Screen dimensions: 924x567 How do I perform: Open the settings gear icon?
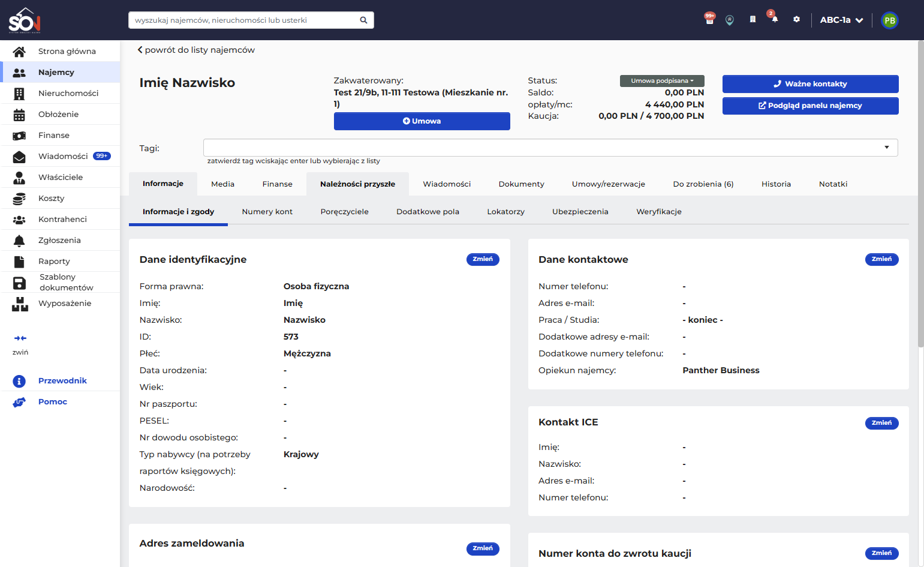pos(796,19)
